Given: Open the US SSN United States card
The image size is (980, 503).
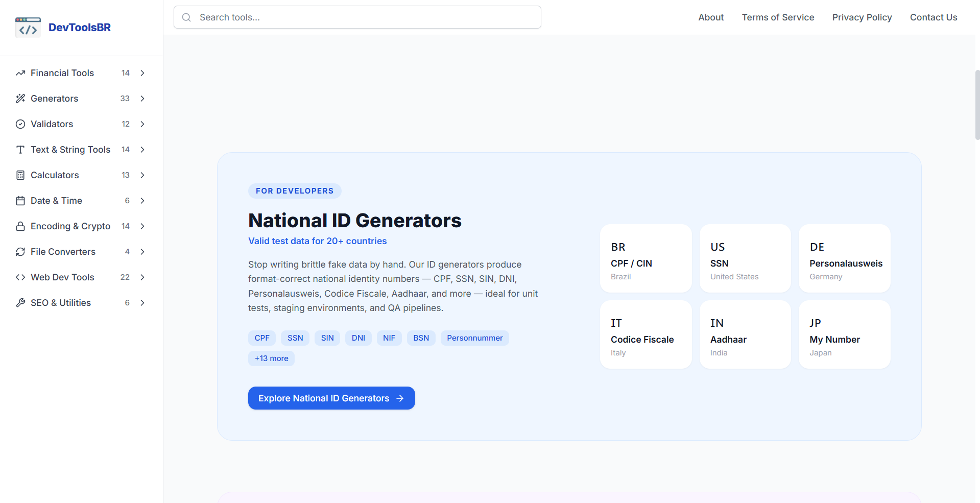Looking at the screenshot, I should (x=745, y=258).
